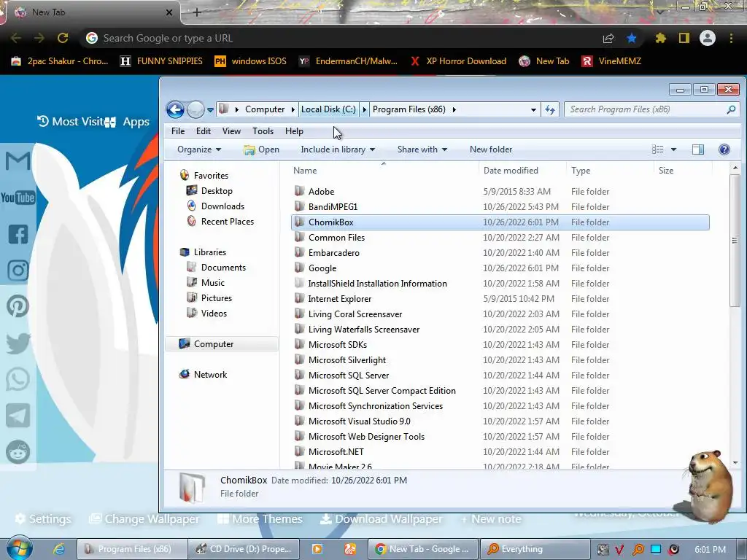Click the Search Program Files (x86) field
The width and height of the screenshot is (747, 560).
click(x=651, y=109)
